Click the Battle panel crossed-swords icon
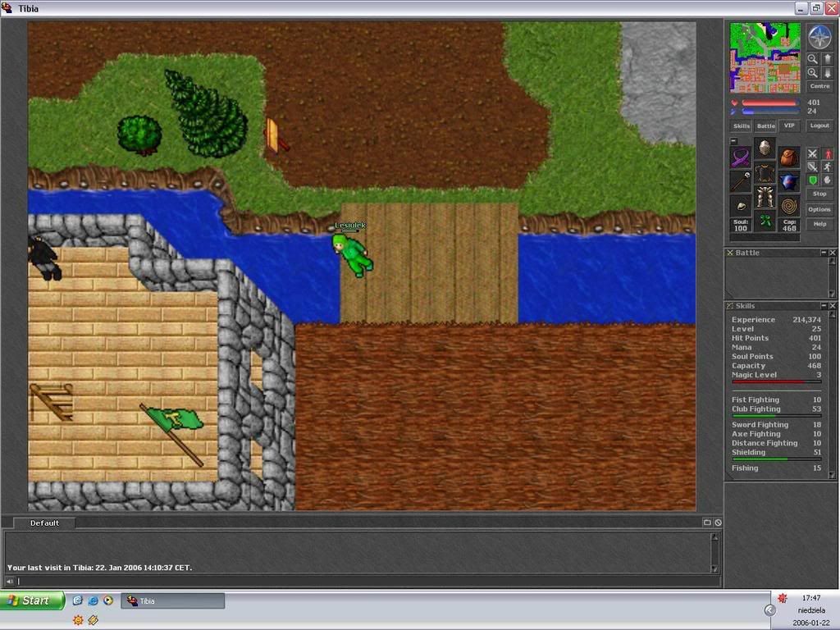The image size is (840, 630). click(729, 253)
